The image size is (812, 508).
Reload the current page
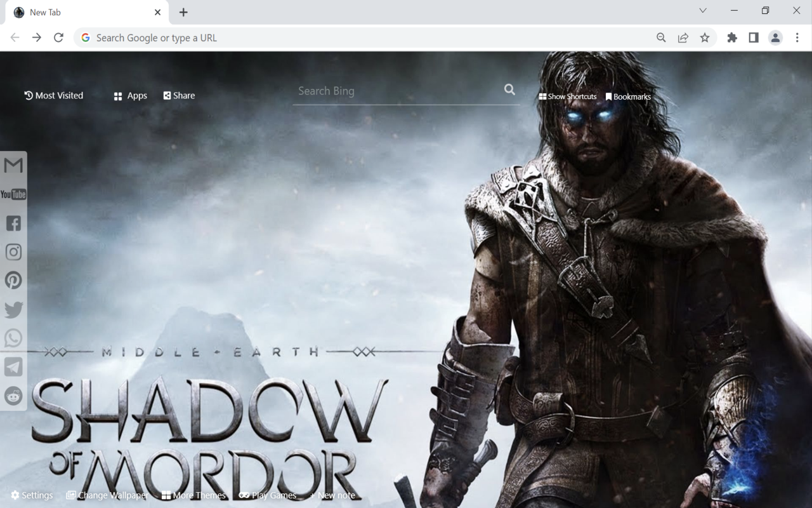(58, 37)
